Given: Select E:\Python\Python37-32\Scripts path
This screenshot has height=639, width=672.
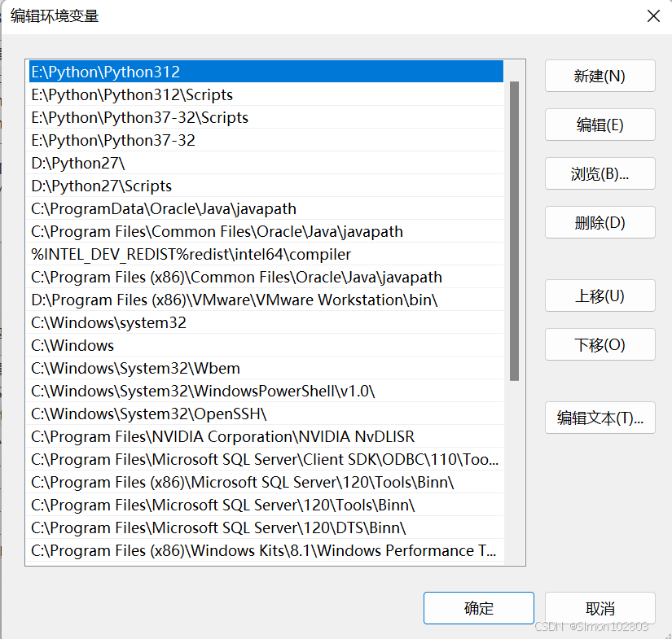Looking at the screenshot, I should tap(266, 117).
